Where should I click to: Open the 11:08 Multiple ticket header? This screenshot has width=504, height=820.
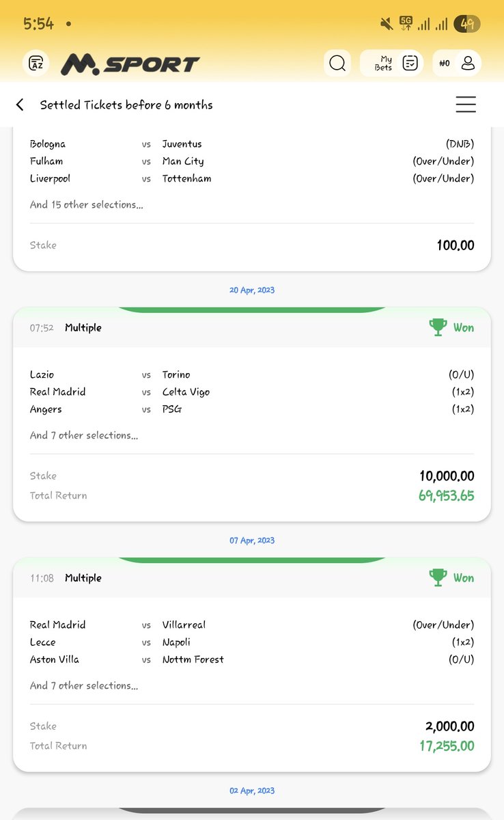(252, 577)
